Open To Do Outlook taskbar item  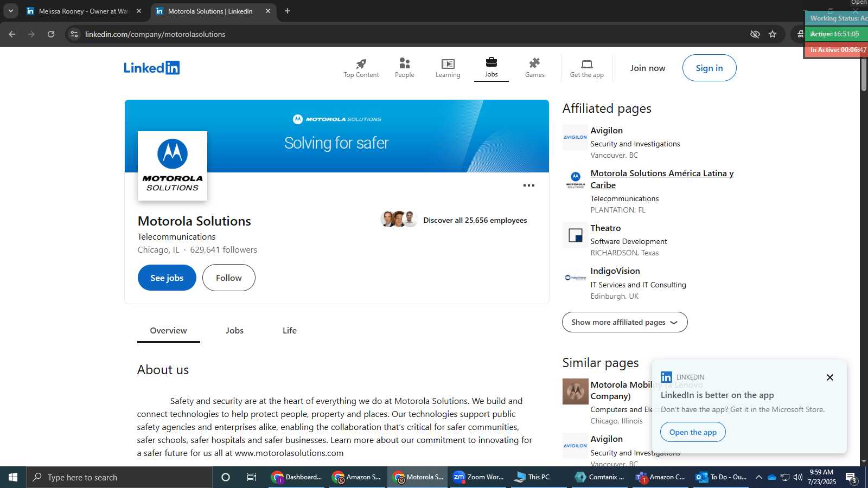[x=722, y=477]
